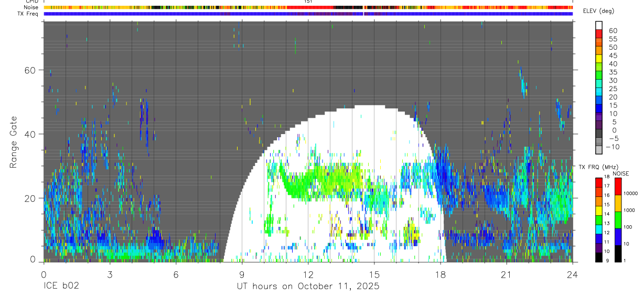Select the 50 value on the ELEV scale
The width and height of the screenshot is (644, 297).
(x=613, y=48)
